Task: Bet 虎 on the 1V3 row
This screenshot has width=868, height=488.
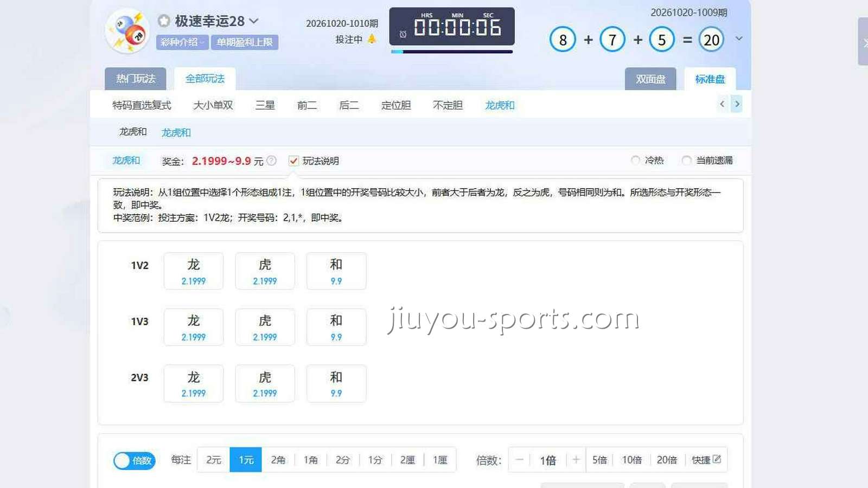Action: pyautogui.click(x=265, y=327)
